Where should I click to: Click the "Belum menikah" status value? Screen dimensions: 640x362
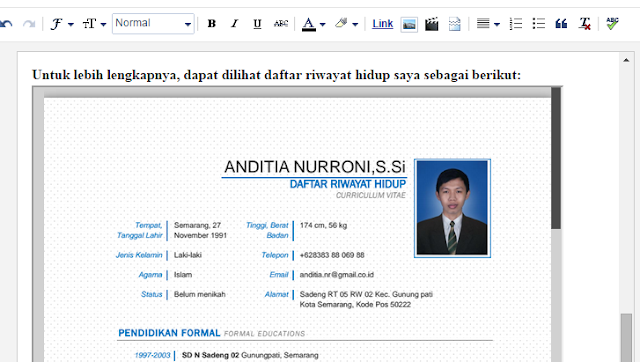pos(200,294)
